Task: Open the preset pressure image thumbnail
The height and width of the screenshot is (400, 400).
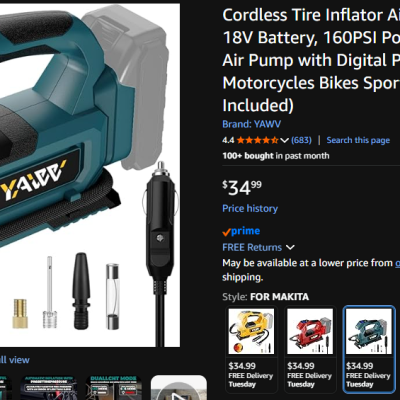Action: tap(49, 388)
